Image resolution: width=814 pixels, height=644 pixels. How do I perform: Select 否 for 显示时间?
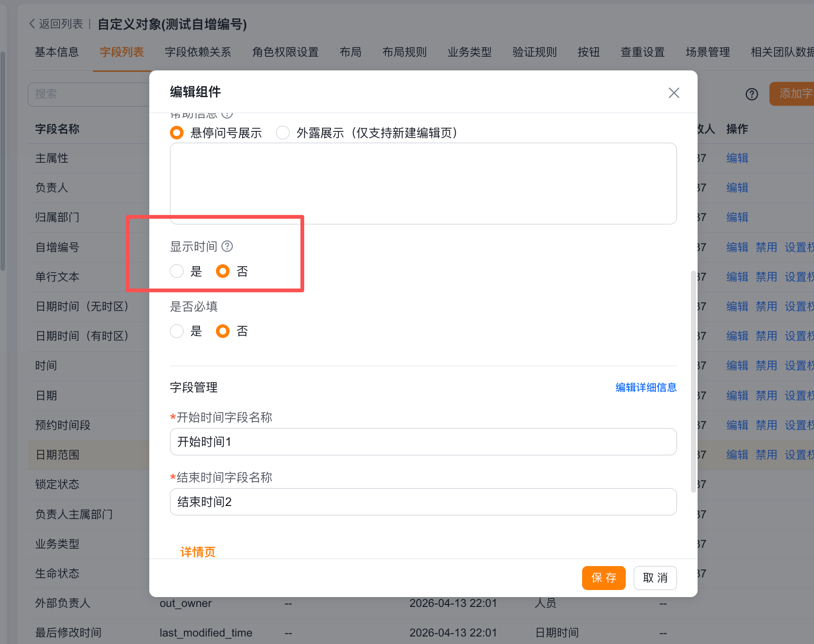click(x=223, y=271)
